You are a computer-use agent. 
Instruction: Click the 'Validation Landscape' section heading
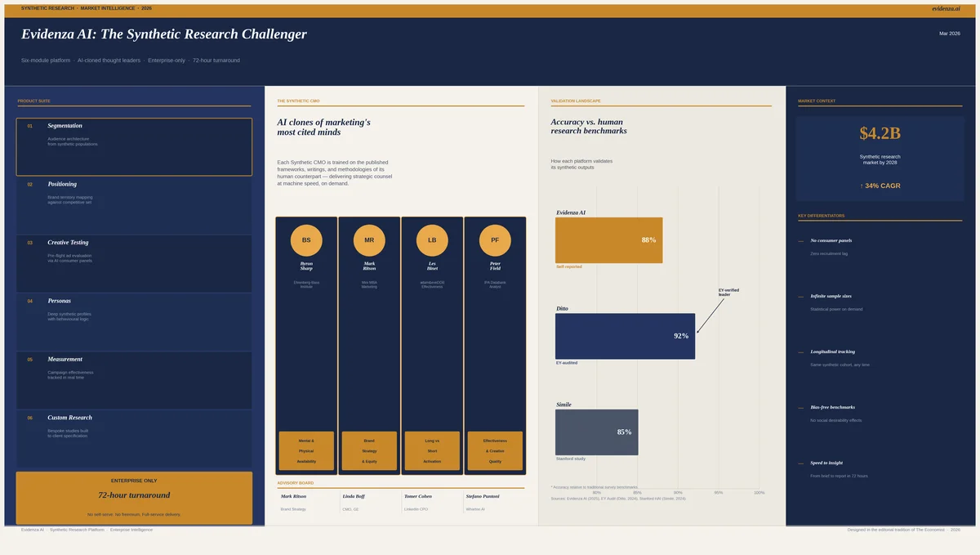pyautogui.click(x=576, y=101)
